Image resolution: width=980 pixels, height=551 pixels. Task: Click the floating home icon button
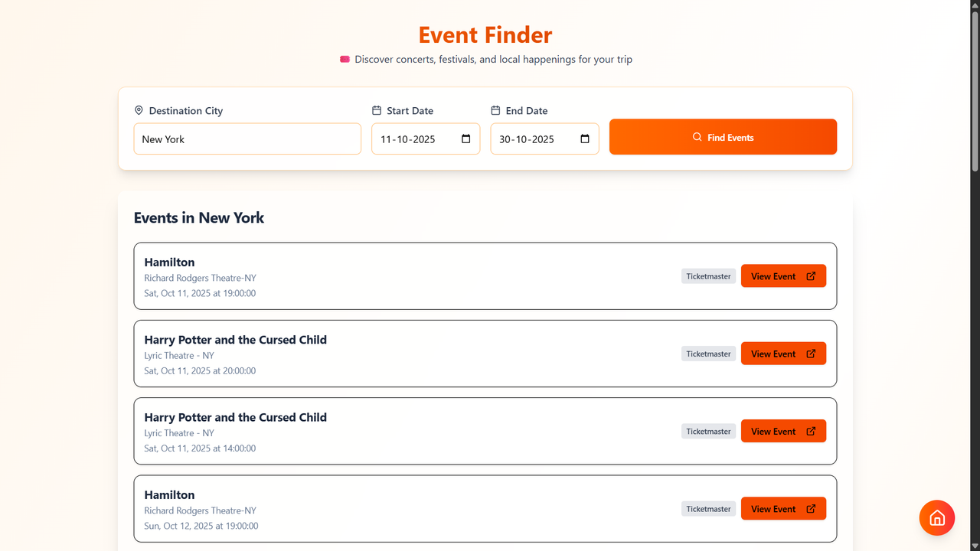tap(937, 518)
